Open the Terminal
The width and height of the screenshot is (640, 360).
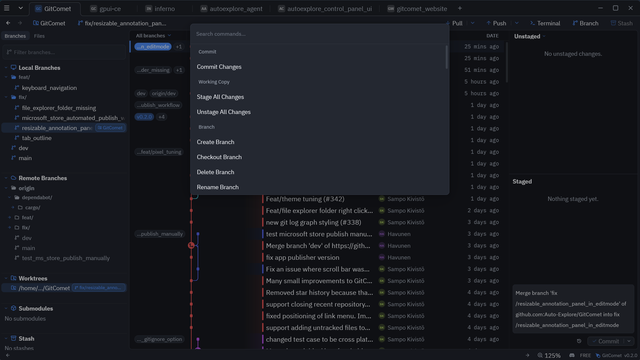545,23
